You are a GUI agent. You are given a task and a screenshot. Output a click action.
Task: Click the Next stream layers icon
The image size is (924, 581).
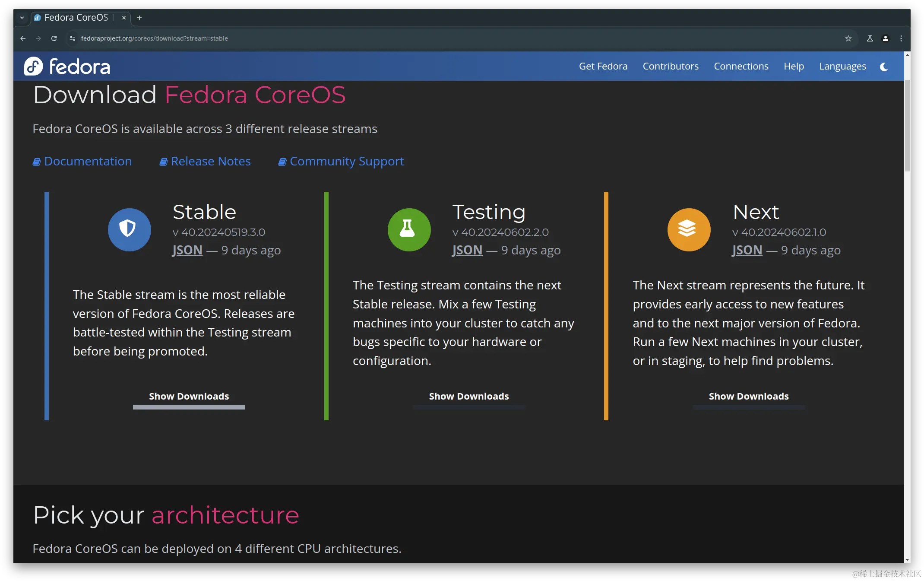coord(689,229)
